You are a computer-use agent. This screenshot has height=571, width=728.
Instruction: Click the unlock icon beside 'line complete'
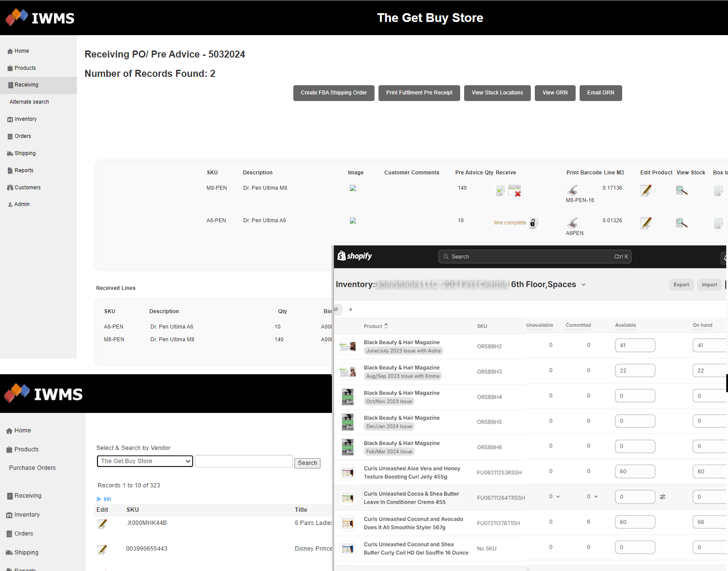[x=533, y=223]
